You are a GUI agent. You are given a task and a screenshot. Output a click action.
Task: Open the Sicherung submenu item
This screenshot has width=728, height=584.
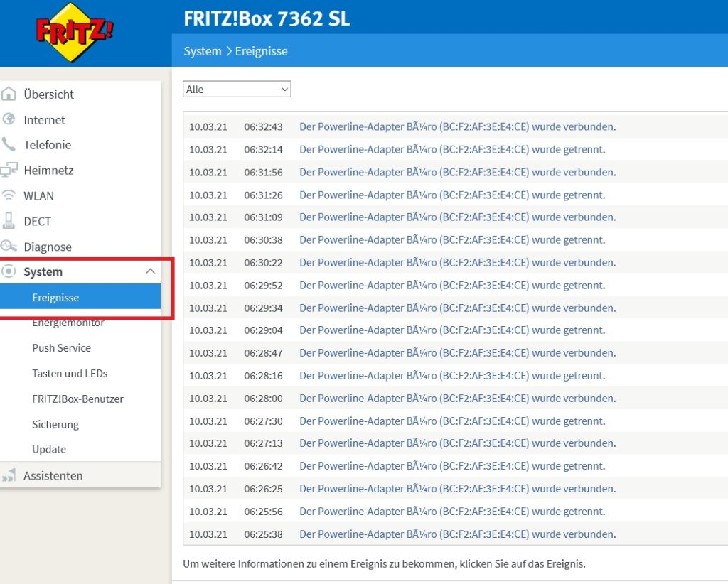[55, 424]
